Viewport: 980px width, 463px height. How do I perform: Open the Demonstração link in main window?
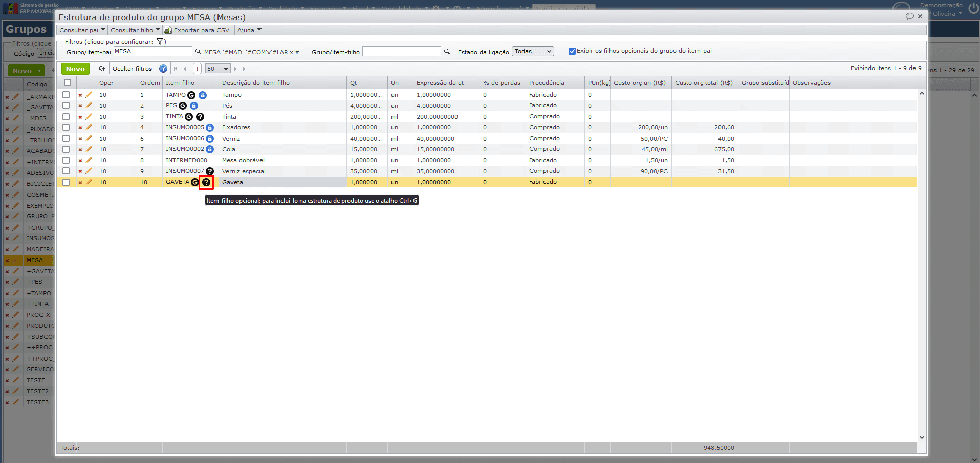[x=941, y=5]
